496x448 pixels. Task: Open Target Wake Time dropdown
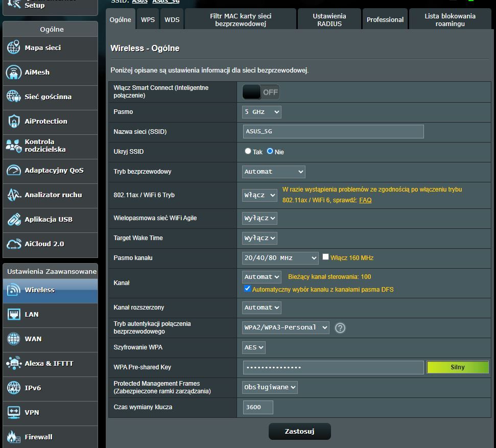[x=259, y=238]
